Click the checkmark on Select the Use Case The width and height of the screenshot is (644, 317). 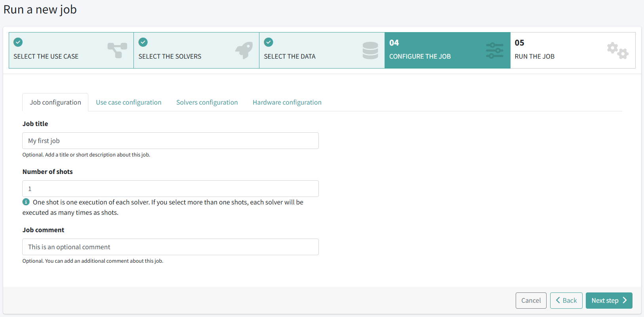coord(18,42)
